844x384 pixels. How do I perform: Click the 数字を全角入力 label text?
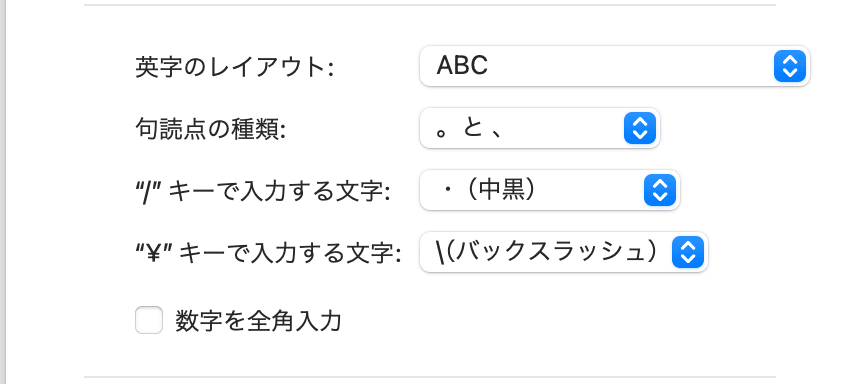tap(258, 321)
